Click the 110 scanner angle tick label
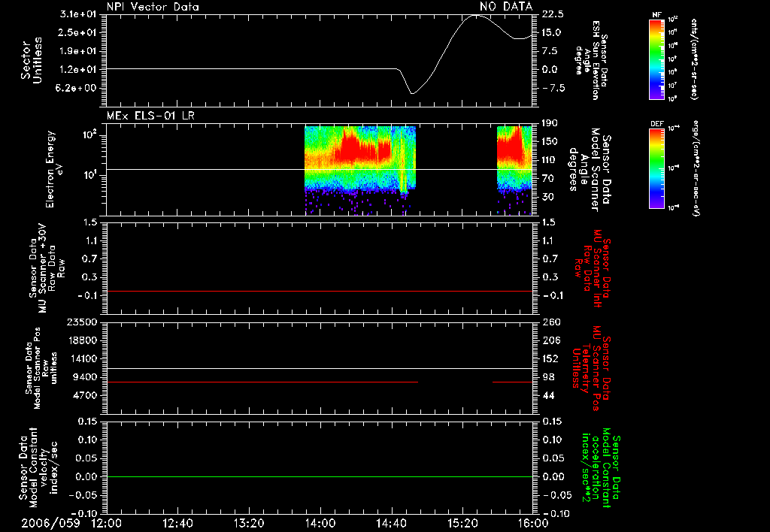This screenshot has height=532, width=770. (550, 160)
